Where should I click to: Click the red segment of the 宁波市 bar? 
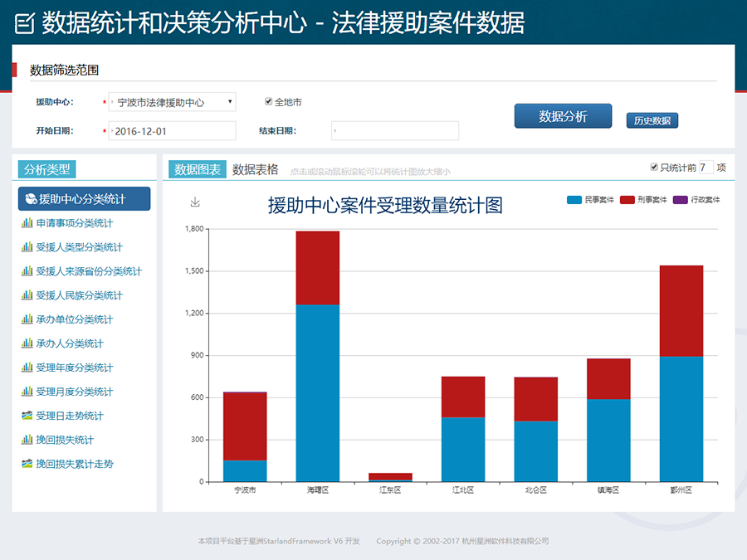click(245, 426)
